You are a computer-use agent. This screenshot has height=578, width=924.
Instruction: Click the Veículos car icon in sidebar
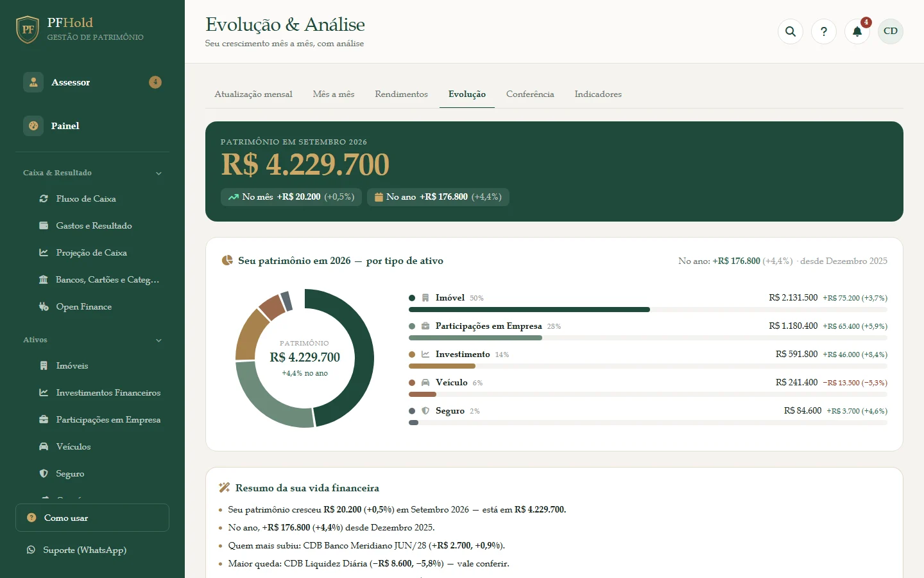pos(44,446)
